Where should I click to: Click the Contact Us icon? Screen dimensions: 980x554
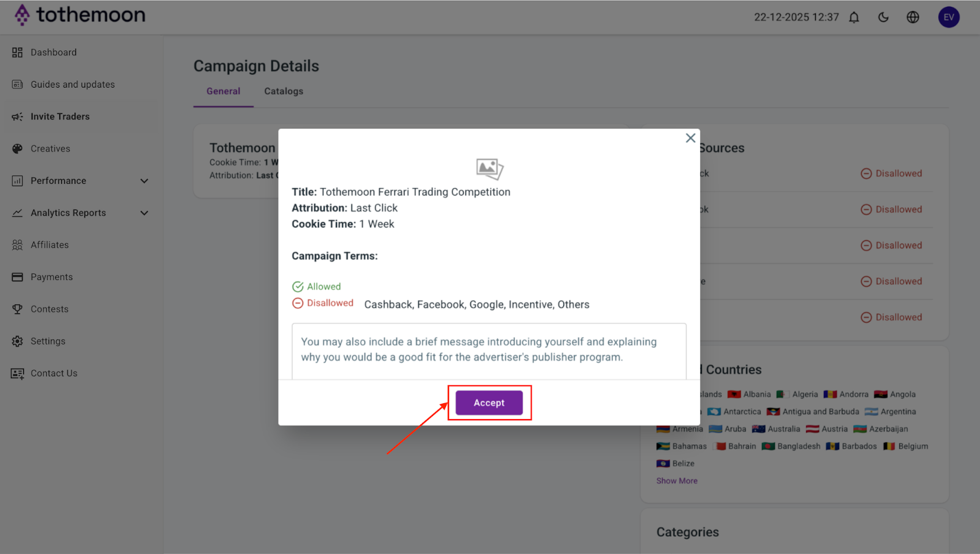pyautogui.click(x=17, y=373)
